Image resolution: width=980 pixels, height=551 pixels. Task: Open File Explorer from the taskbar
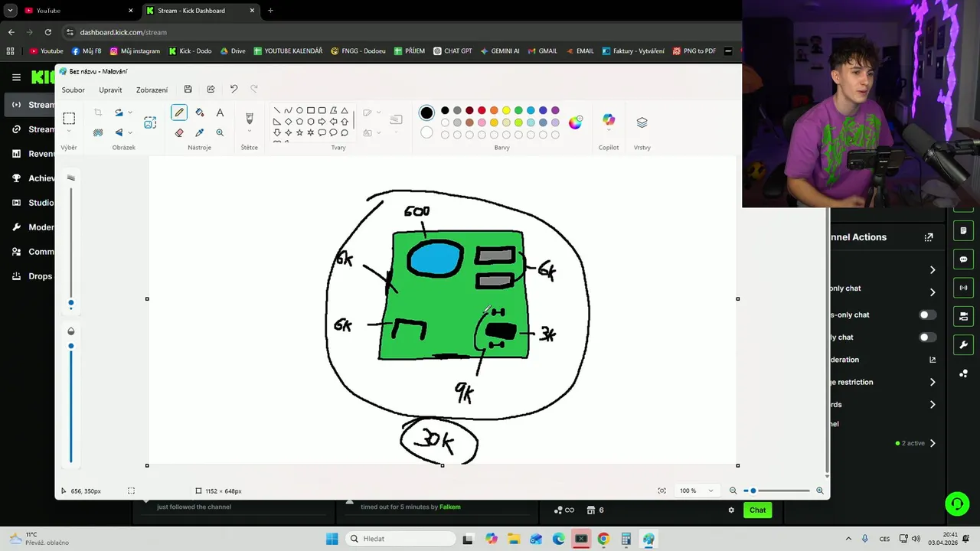point(514,539)
